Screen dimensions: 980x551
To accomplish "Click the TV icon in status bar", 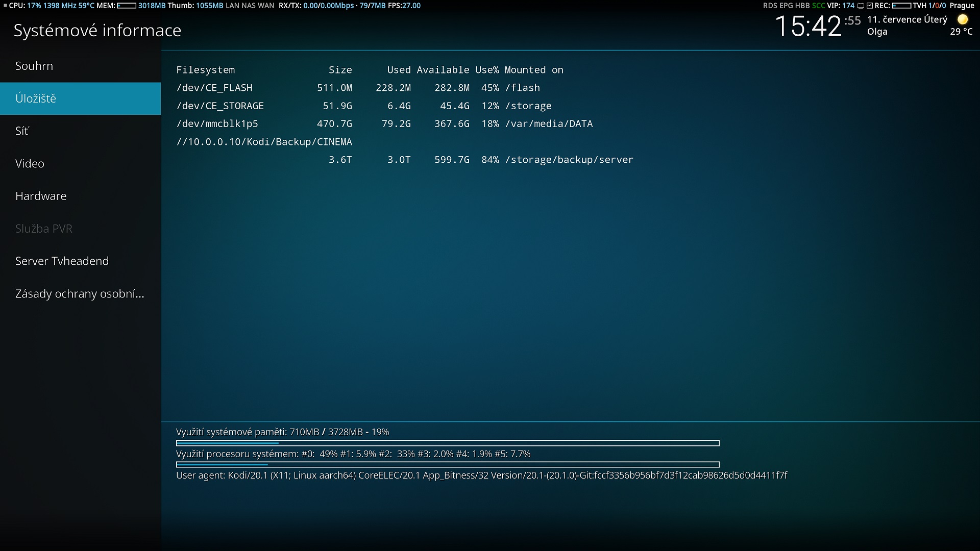I will tap(861, 6).
